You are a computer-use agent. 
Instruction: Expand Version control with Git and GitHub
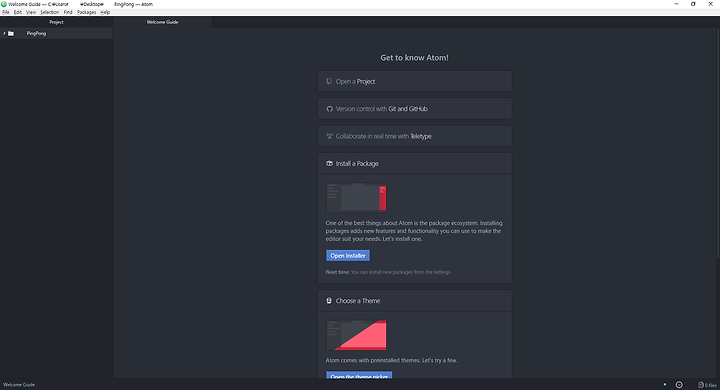[414, 109]
